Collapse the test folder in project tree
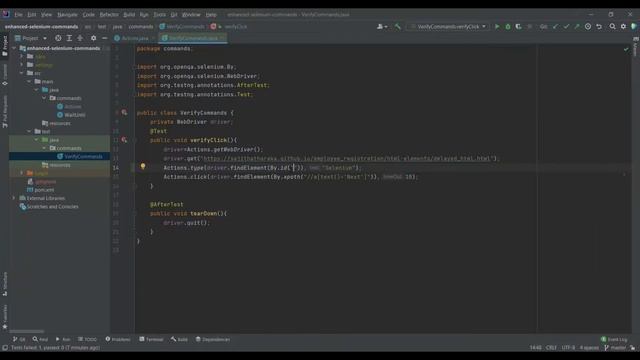The width and height of the screenshot is (640, 360). click(x=29, y=131)
